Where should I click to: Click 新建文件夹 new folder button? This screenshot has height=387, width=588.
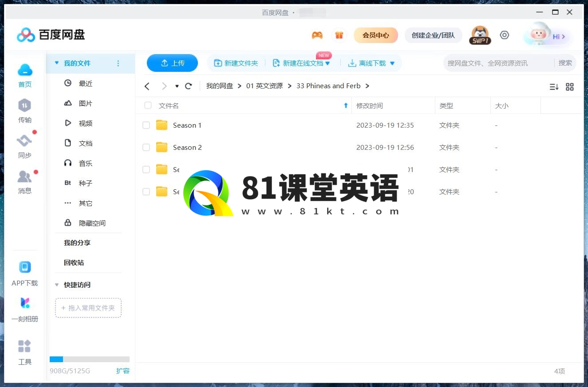[x=236, y=63]
